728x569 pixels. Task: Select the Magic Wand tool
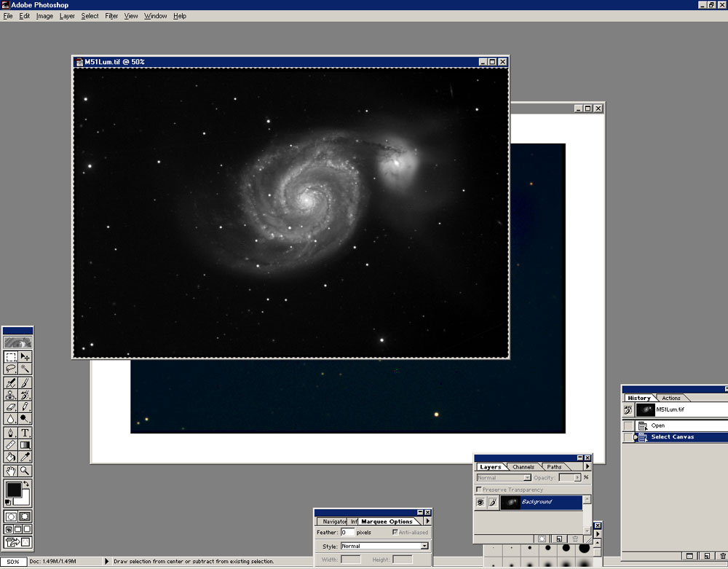pyautogui.click(x=25, y=369)
